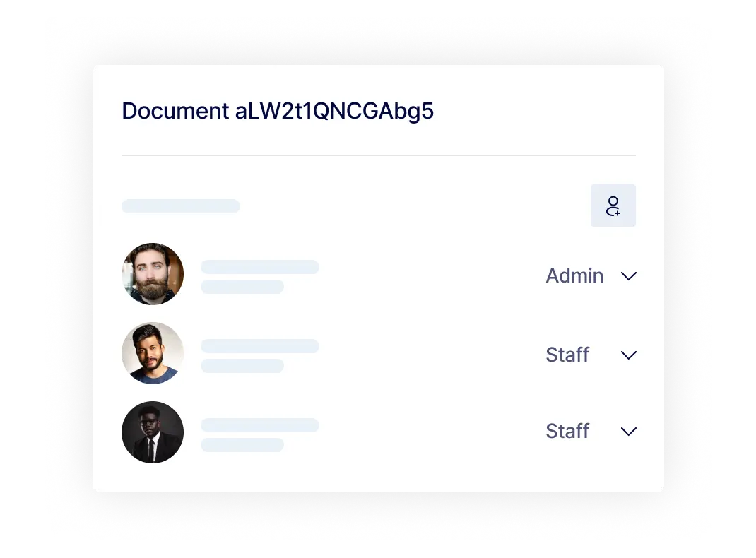Click the shorter subtitle placeholder in Admin row
The height and width of the screenshot is (558, 756).
click(x=242, y=287)
